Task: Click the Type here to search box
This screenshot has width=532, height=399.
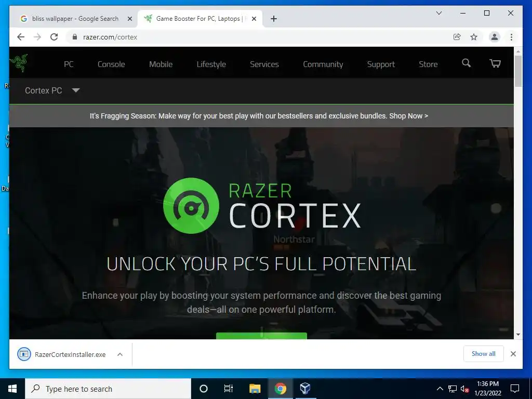Action: (x=108, y=389)
